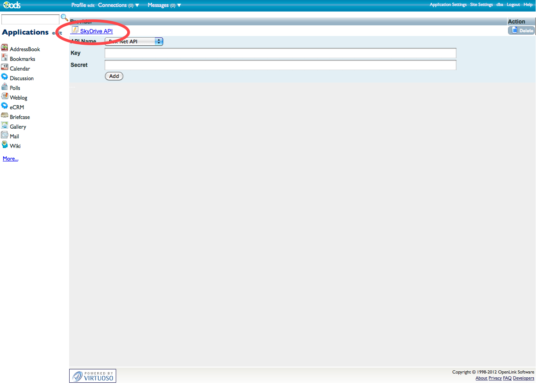Click into the Key input field
544x392 pixels.
tap(280, 53)
